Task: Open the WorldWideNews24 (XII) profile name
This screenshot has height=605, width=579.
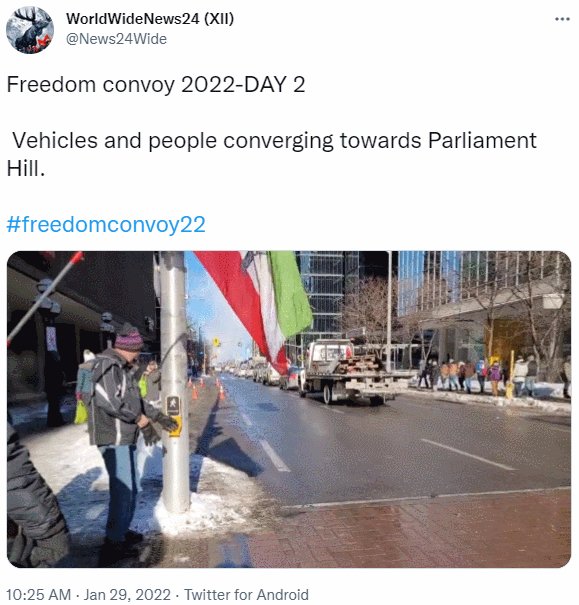Action: coord(150,19)
